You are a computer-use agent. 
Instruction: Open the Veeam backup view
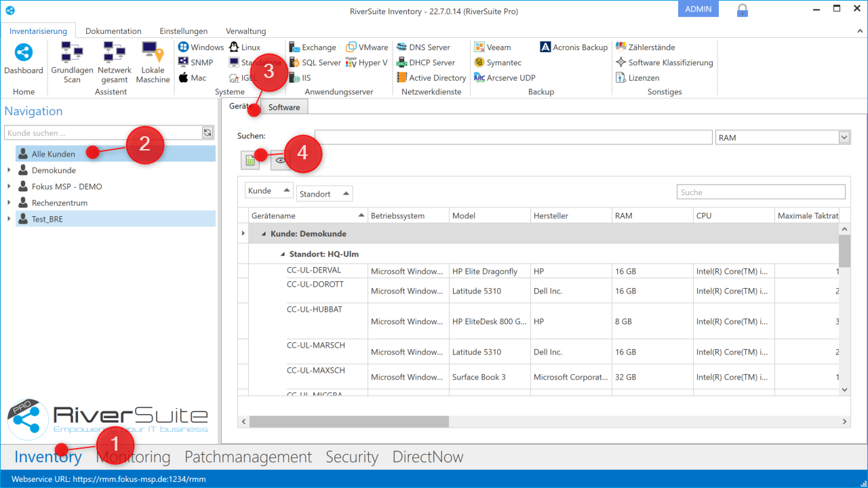click(492, 47)
